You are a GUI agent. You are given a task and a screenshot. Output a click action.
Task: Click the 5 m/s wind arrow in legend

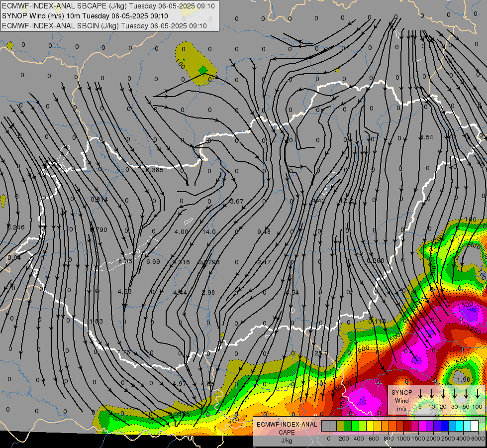tap(420, 393)
